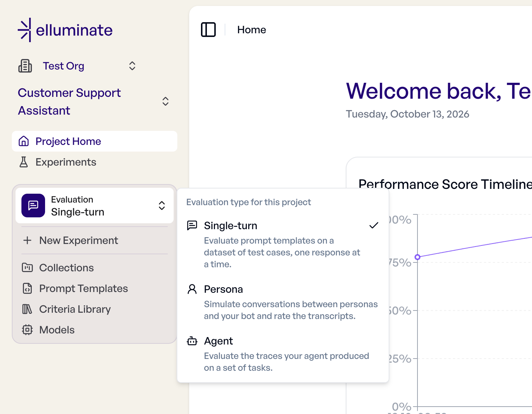Open the Test Org organization dropdown
The width and height of the screenshot is (532, 414).
(78, 66)
